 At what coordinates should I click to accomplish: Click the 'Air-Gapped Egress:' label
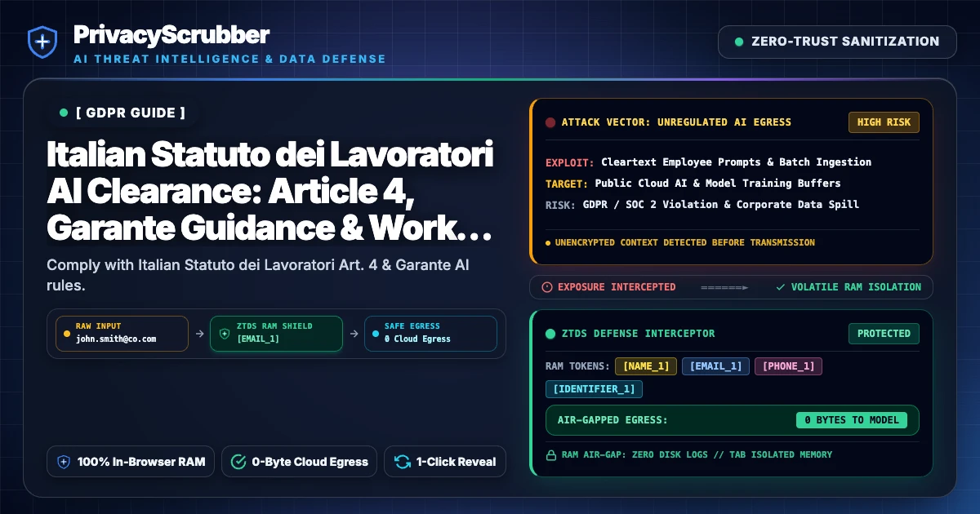pyautogui.click(x=612, y=420)
